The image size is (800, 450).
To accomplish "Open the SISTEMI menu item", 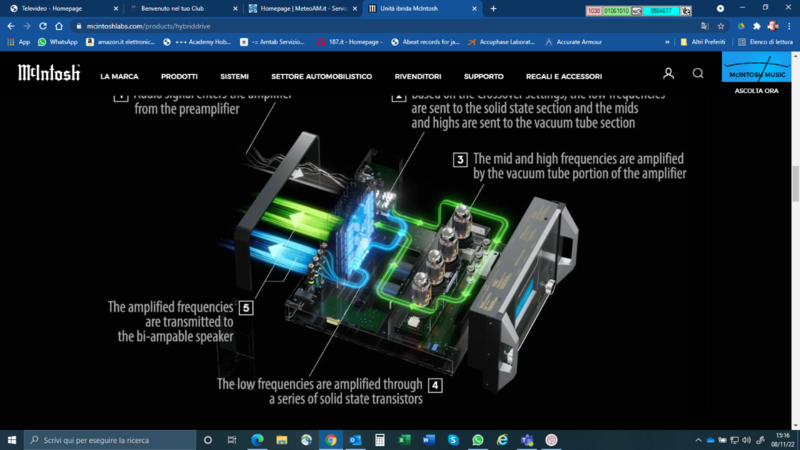I will [x=234, y=76].
